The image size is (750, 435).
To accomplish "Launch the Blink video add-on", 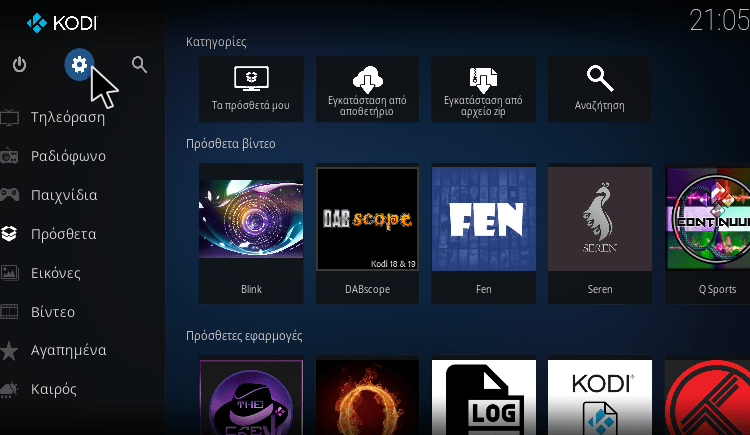I will [251, 234].
